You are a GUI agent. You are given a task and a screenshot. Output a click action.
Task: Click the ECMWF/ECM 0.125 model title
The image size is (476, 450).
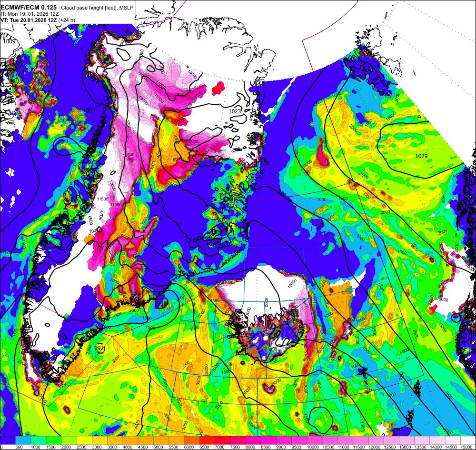point(29,8)
